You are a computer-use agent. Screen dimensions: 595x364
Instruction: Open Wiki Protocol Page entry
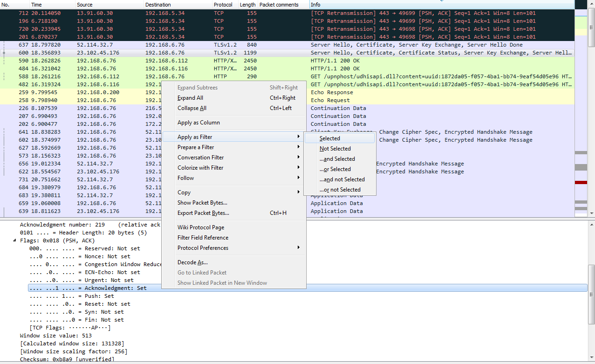pyautogui.click(x=200, y=227)
